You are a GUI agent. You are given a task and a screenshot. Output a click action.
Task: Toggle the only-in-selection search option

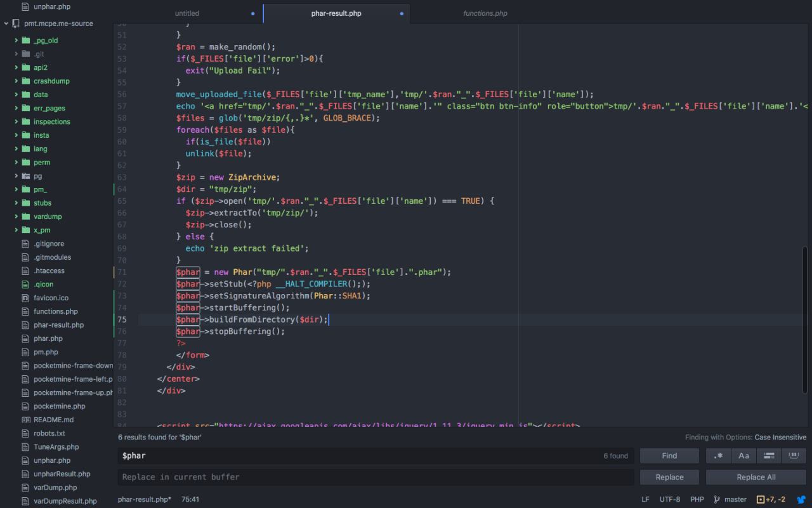[x=769, y=455]
